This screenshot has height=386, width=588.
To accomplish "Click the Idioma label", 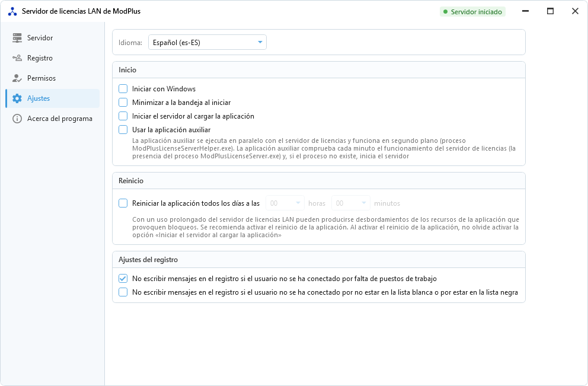I will pyautogui.click(x=130, y=43).
